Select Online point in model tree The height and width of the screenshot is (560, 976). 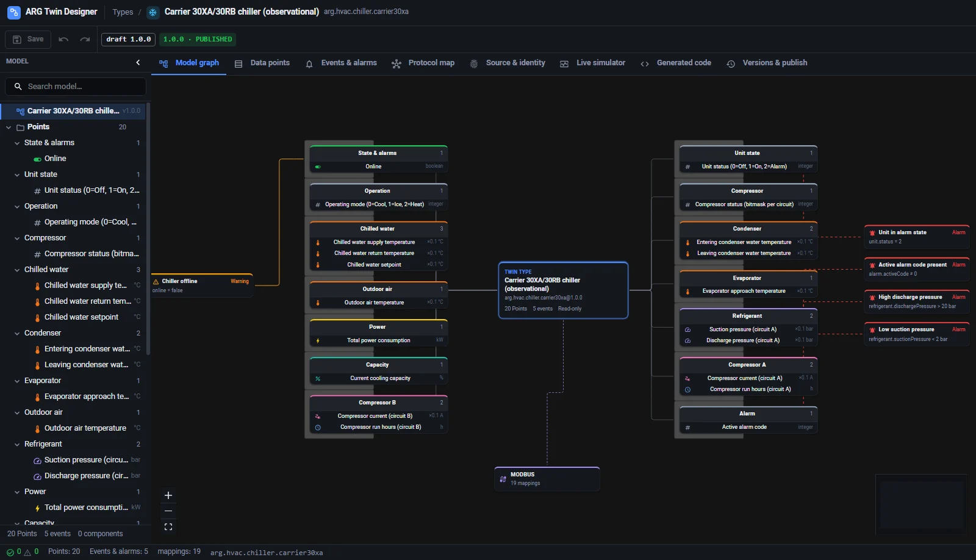click(x=73, y=159)
